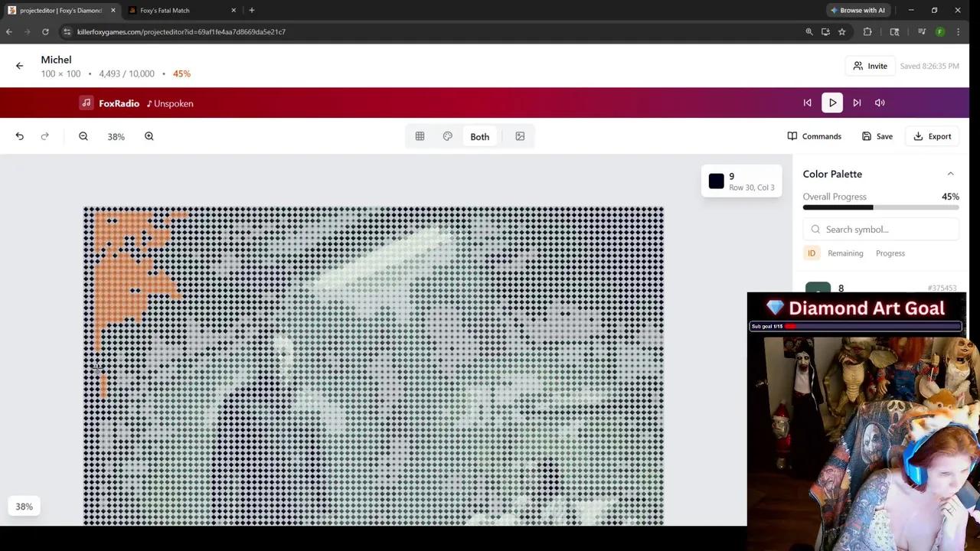The image size is (980, 551).
Task: Open a new browser tab
Action: click(252, 10)
